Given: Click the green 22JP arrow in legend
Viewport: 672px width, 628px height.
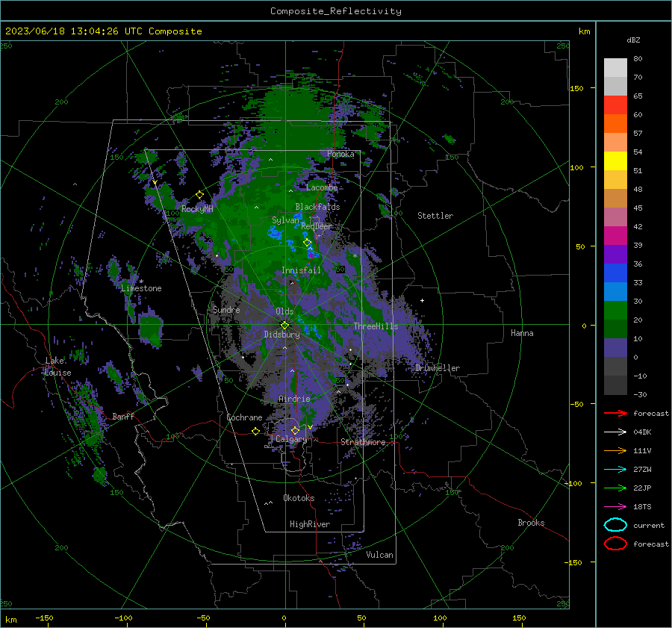Looking at the screenshot, I should [x=615, y=488].
